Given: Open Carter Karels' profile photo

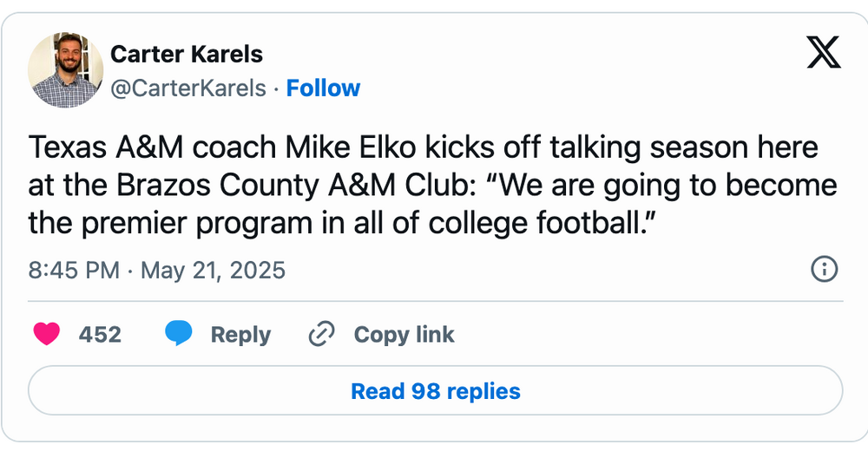Looking at the screenshot, I should [66, 70].
